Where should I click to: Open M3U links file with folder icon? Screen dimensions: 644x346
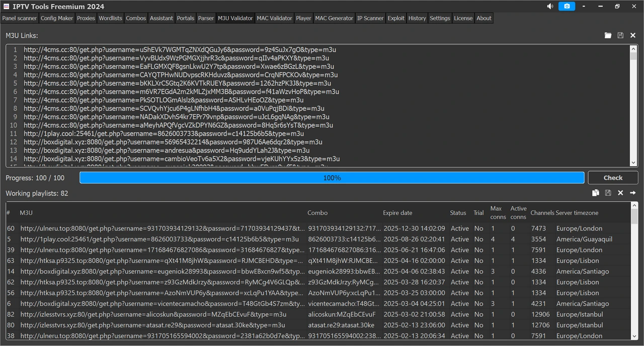608,35
